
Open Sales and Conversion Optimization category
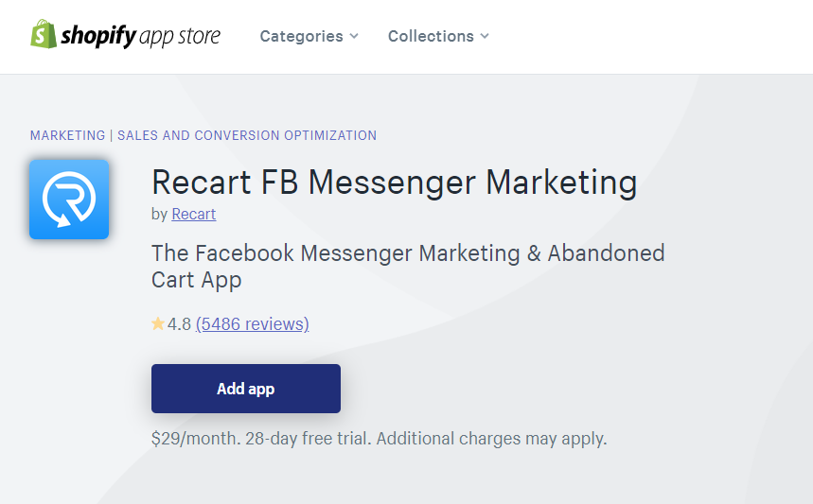point(247,135)
